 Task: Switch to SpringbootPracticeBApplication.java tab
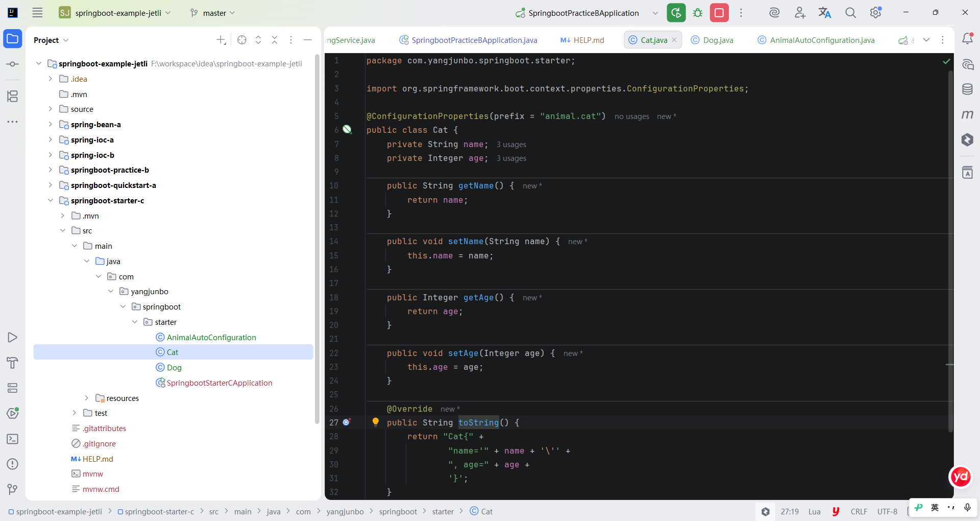(468, 40)
